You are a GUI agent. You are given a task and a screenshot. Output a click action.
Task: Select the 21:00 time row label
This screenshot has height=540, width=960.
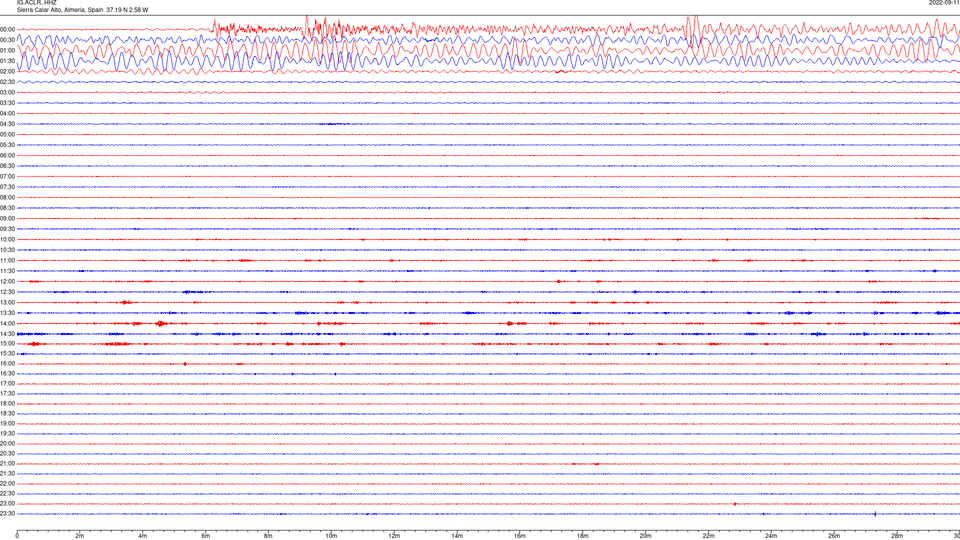tap(7, 463)
